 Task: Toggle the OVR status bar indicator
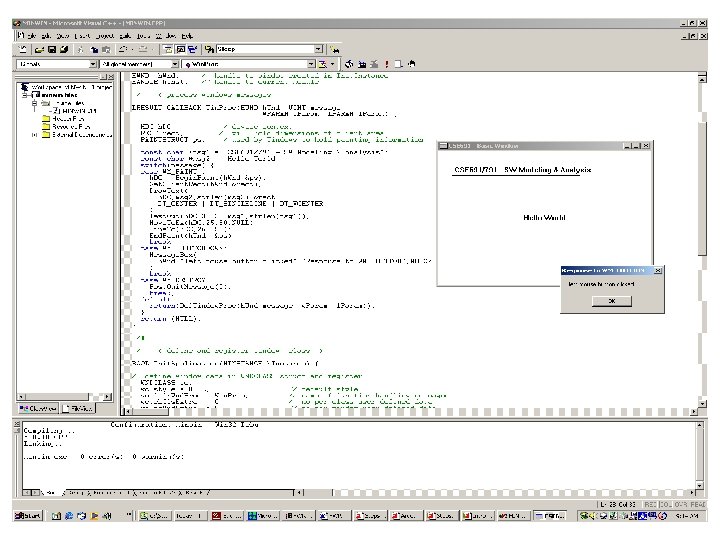coord(681,504)
